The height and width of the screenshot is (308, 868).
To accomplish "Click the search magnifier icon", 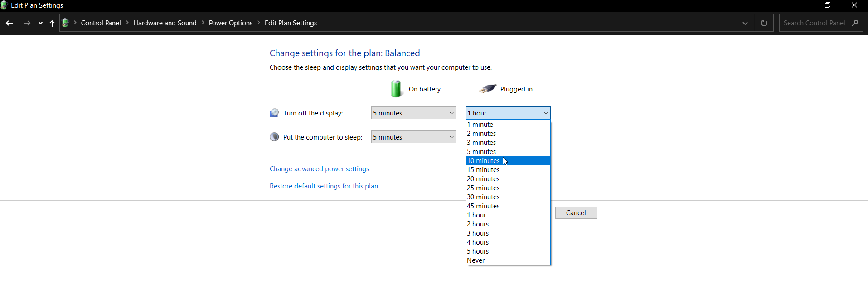I will 855,23.
